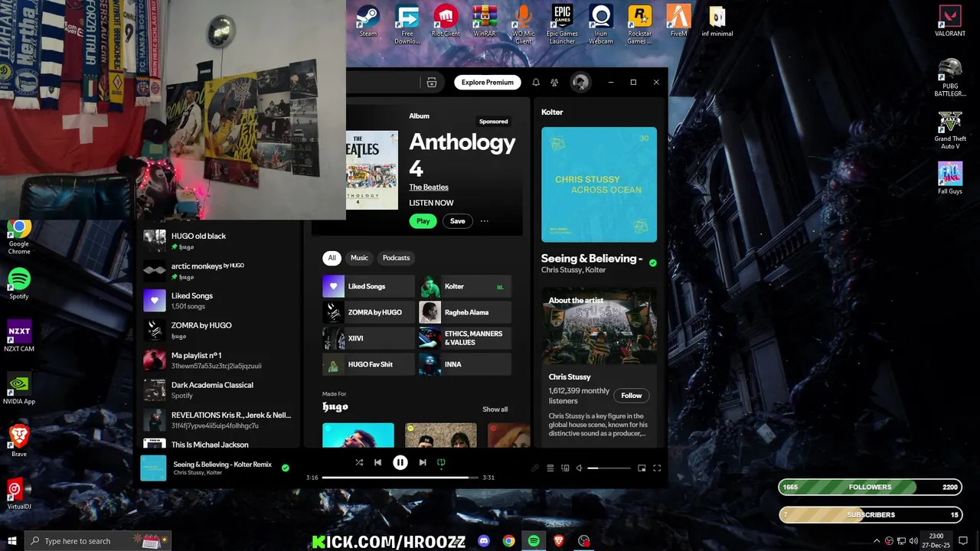
Task: Select the Podcasts filter chip
Action: point(396,258)
